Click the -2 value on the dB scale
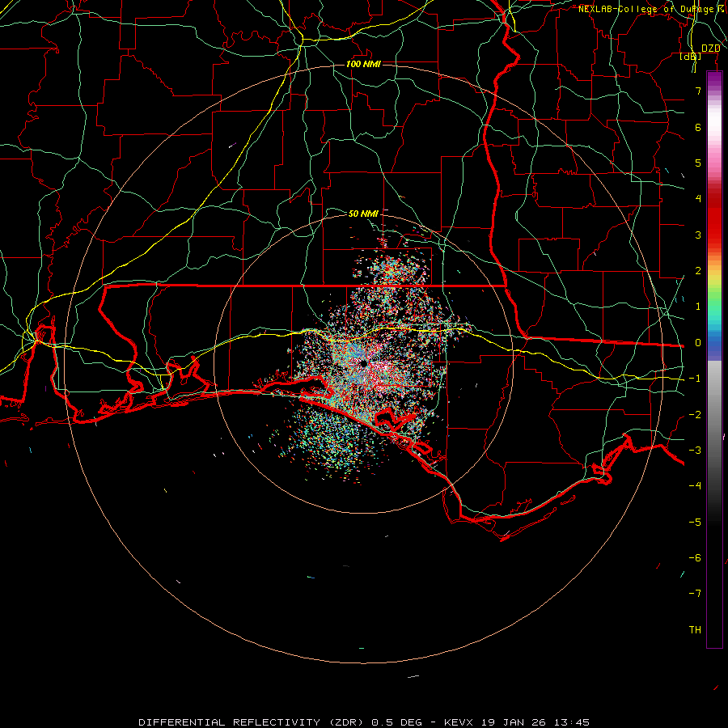The height and width of the screenshot is (728, 728). 695,415
